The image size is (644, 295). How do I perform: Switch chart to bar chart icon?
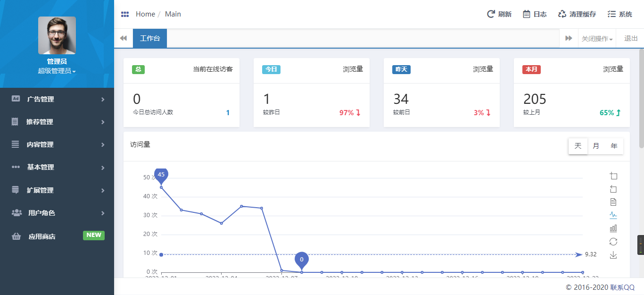(x=613, y=228)
